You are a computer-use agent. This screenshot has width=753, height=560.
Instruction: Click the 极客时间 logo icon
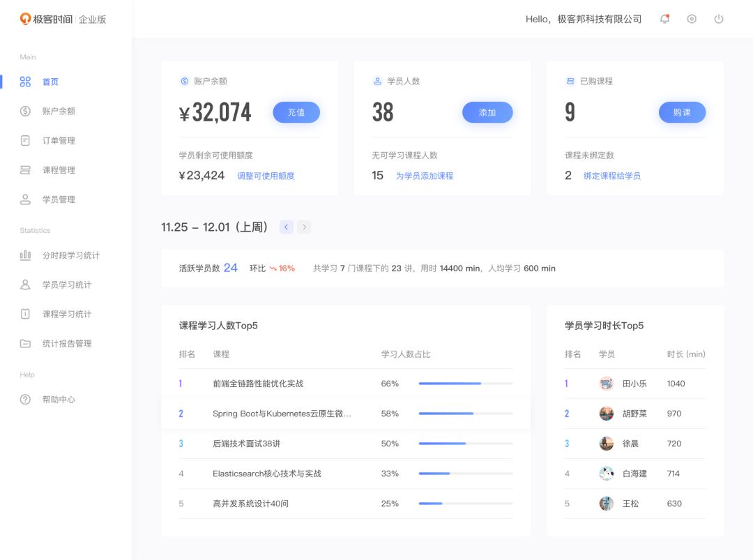(25, 19)
